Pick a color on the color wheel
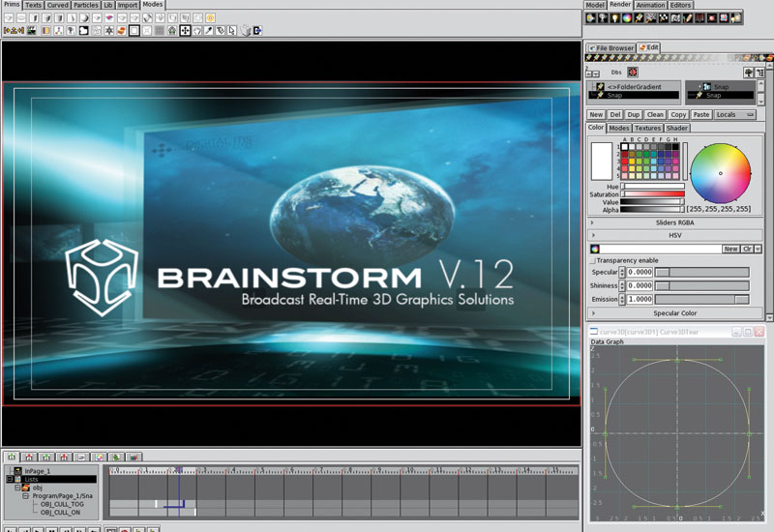 point(720,173)
